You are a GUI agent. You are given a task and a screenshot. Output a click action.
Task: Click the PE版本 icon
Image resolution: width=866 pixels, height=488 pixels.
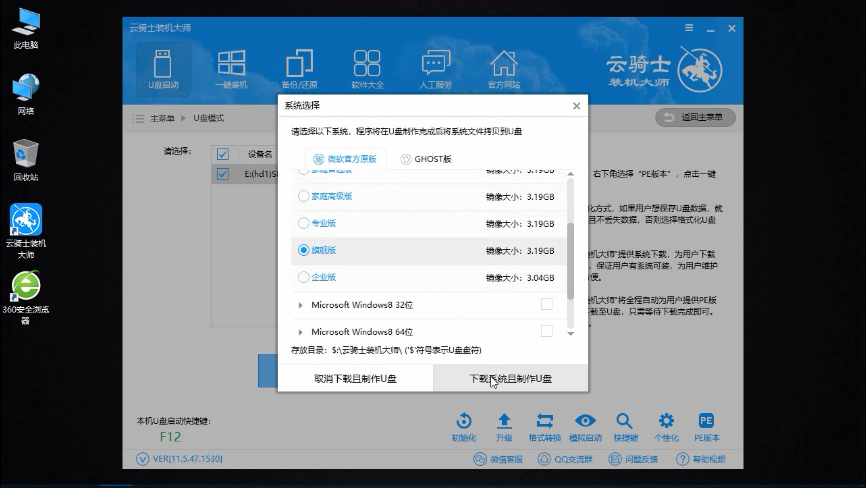click(706, 427)
